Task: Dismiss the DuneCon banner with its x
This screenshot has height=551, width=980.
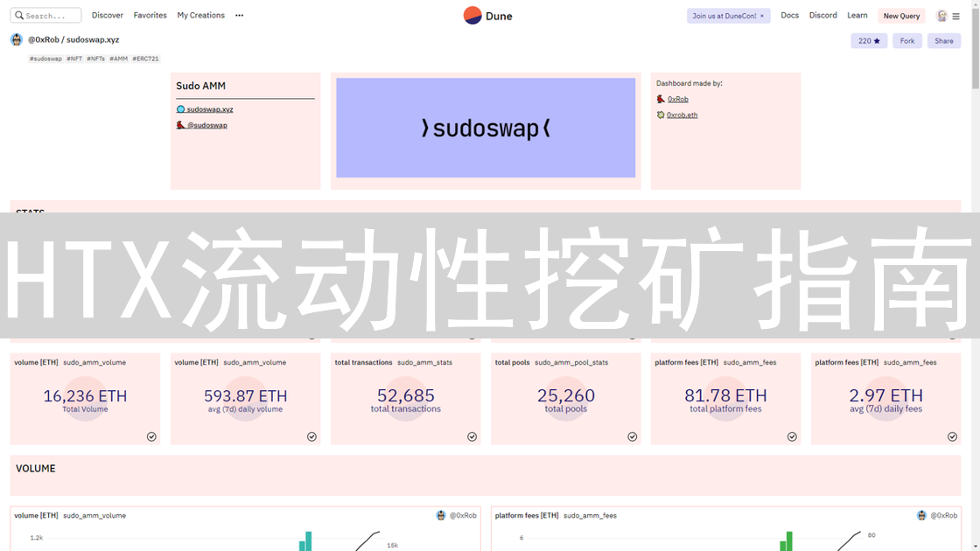Action: tap(762, 16)
